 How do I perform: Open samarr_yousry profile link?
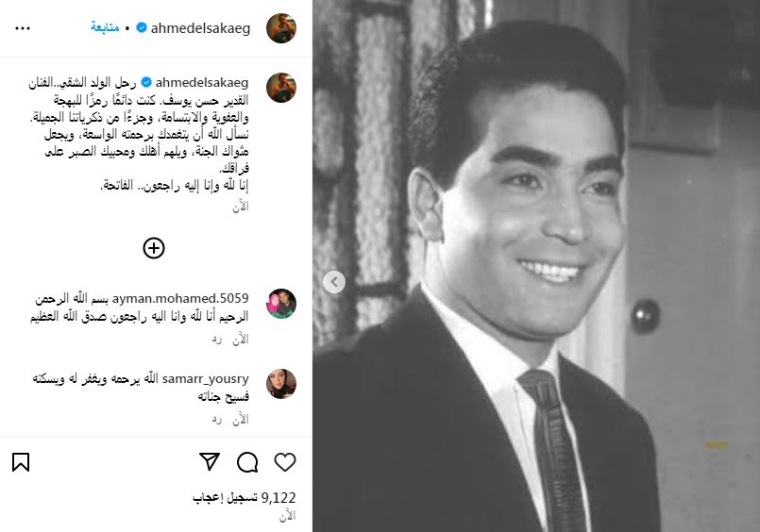click(x=206, y=378)
